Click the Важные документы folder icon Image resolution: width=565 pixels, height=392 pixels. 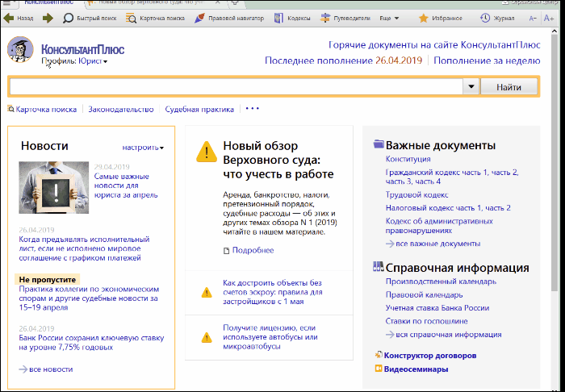[379, 144]
